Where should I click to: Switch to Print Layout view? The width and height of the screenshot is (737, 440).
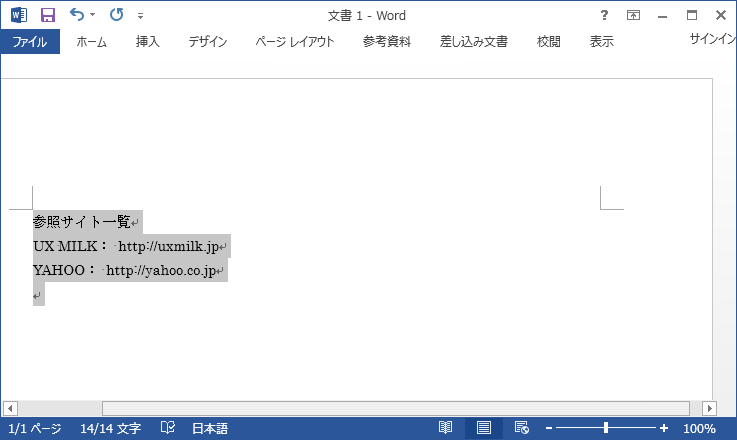click(484, 428)
